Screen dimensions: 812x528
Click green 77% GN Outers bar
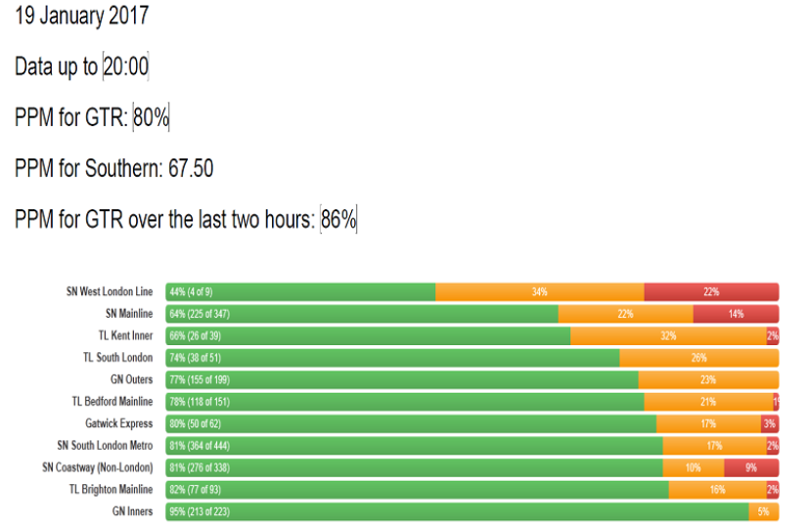(x=402, y=379)
